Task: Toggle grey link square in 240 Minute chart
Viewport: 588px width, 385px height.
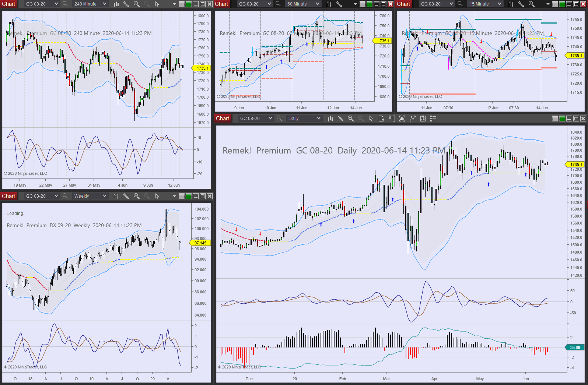Action: [182, 4]
